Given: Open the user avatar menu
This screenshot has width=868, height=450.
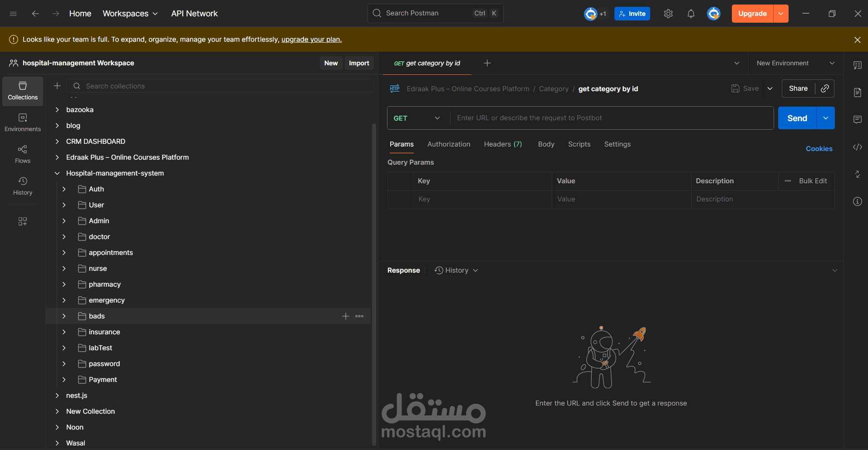Looking at the screenshot, I should (x=714, y=14).
